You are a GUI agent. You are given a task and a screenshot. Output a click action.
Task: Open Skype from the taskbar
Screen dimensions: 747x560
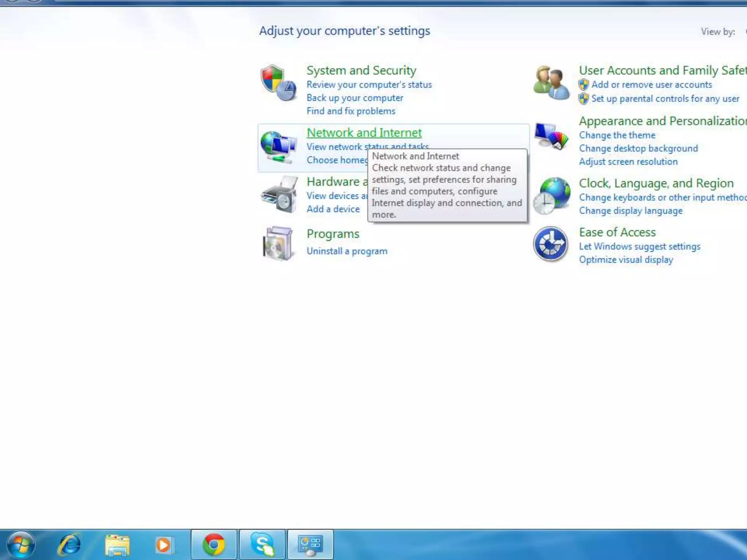(263, 545)
